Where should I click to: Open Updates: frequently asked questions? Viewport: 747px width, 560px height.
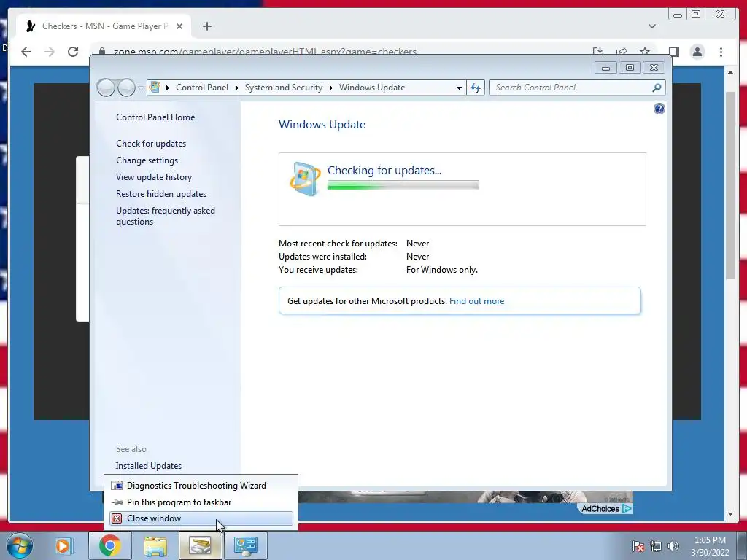click(166, 216)
